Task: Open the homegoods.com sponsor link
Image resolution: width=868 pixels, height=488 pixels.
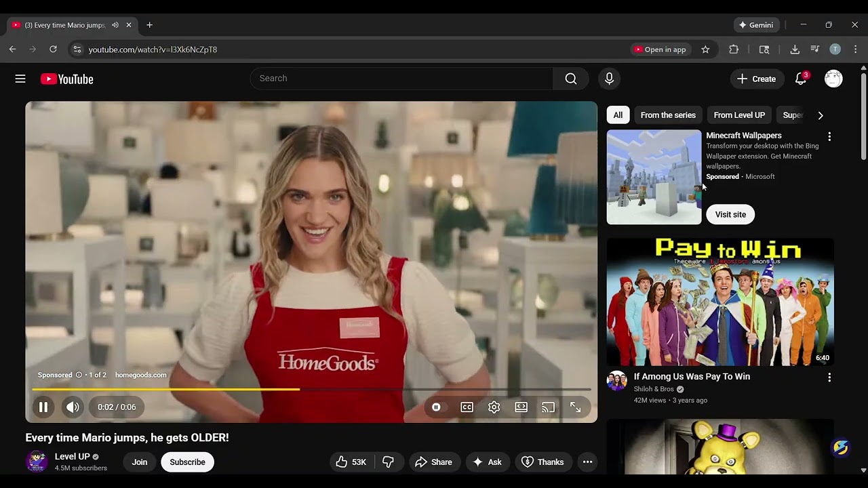Action: pos(141,375)
